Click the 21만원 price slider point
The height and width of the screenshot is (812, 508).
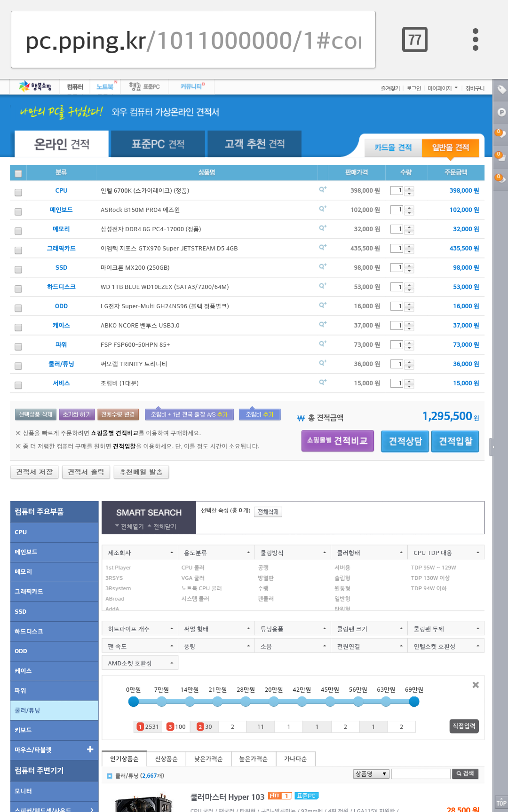point(217,702)
